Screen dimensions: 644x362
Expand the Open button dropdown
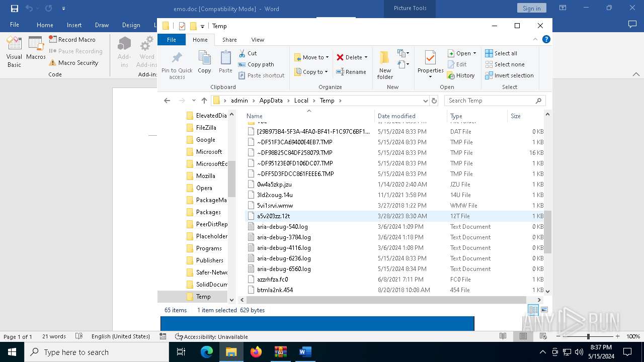click(474, 53)
